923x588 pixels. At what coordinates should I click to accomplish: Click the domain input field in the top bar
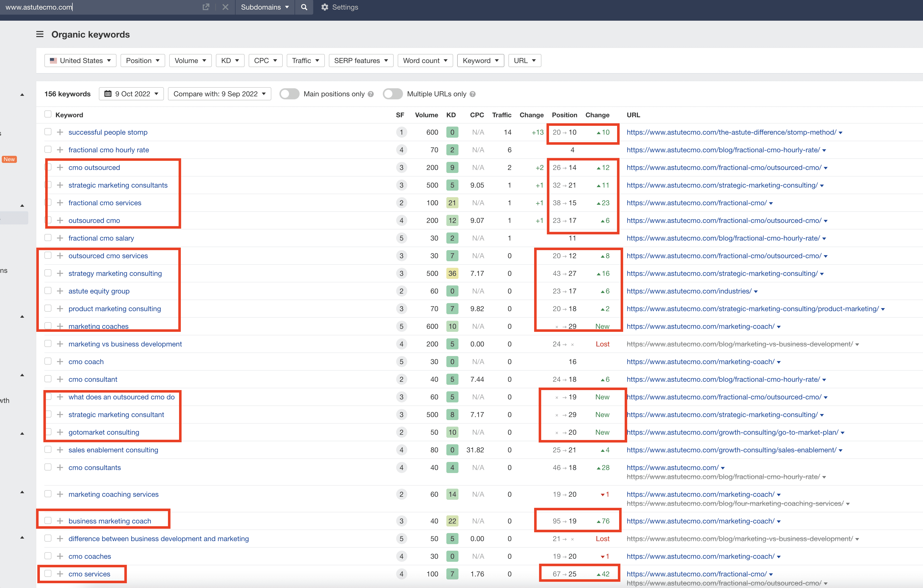coord(100,7)
